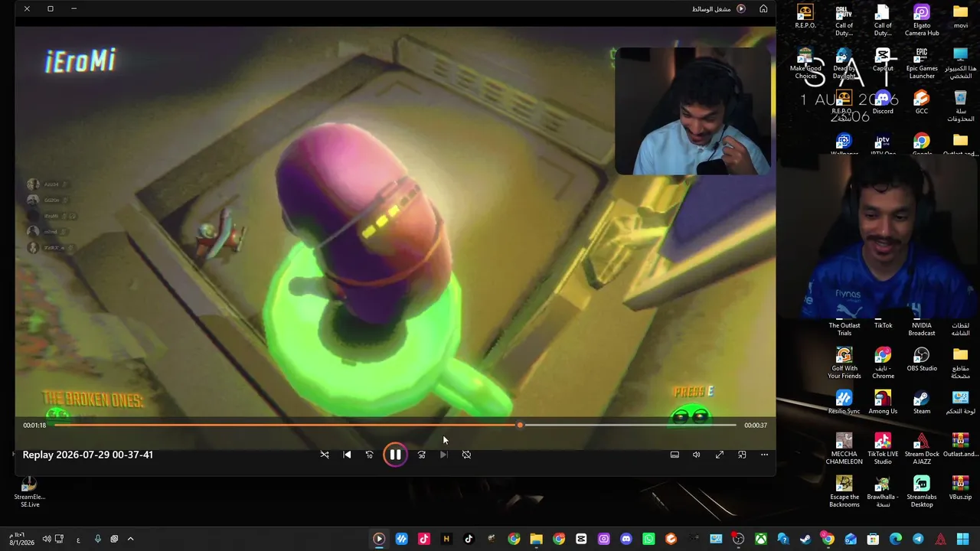Viewport: 980px width, 551px height.
Task: Open CapCut desktop shortcut
Action: pos(883,60)
